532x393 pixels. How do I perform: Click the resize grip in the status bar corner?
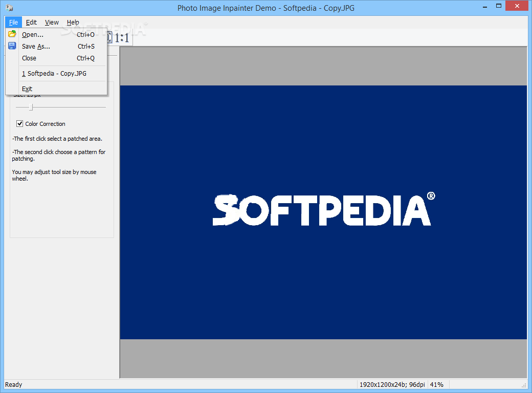point(523,385)
